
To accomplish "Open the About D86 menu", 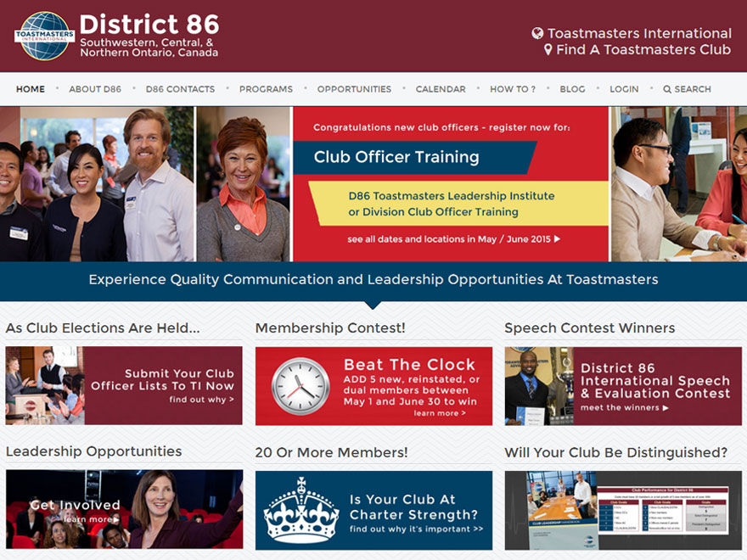I will tap(95, 89).
